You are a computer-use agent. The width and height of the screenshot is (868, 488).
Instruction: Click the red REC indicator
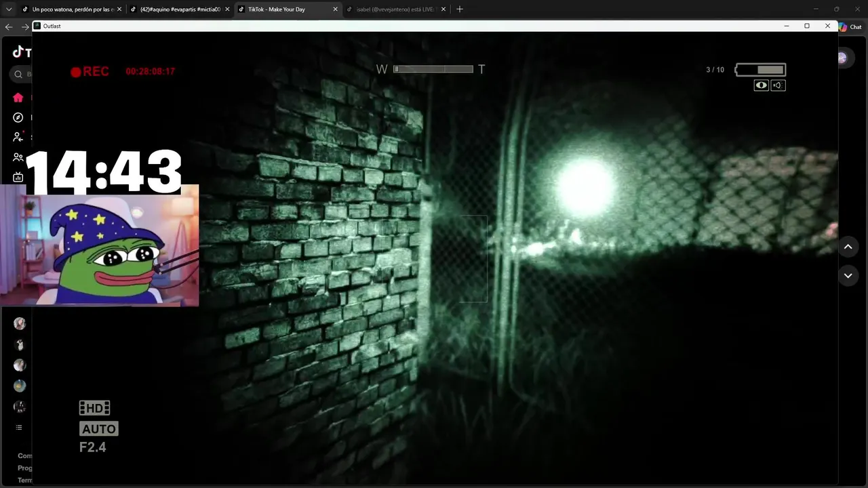(x=90, y=71)
